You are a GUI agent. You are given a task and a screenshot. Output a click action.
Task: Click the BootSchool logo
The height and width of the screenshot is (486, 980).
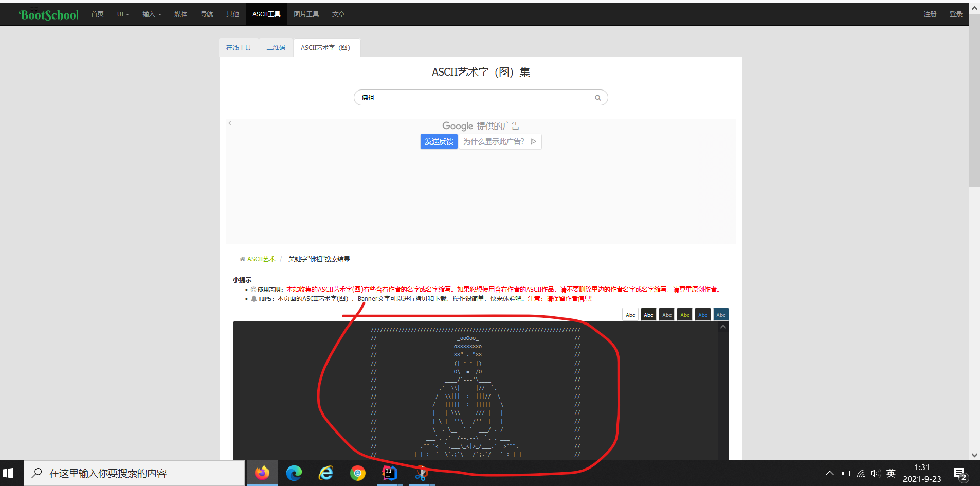coord(48,14)
